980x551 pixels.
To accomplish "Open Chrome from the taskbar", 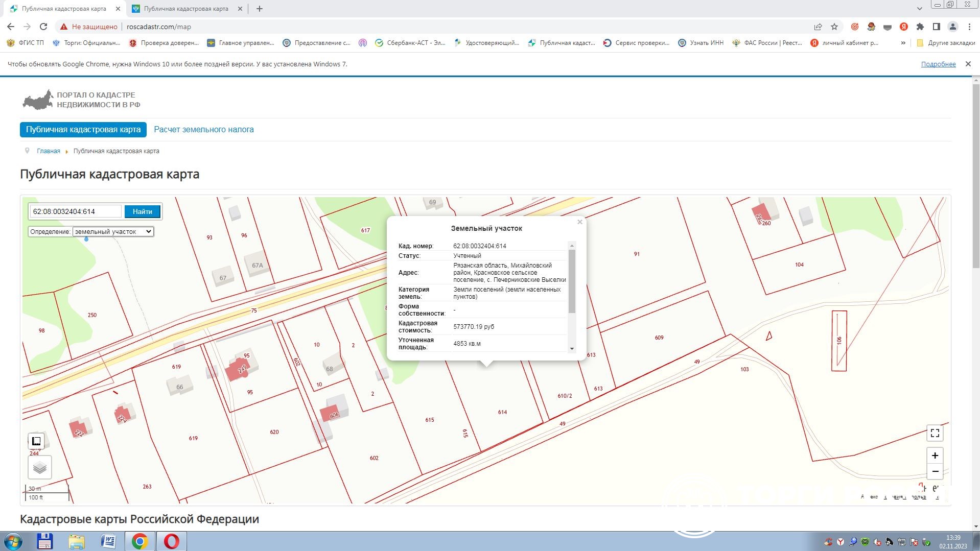I will 139,541.
